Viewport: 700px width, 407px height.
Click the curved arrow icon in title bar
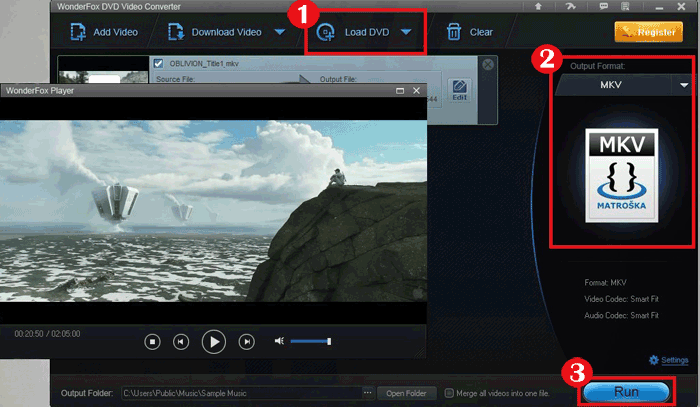point(571,6)
